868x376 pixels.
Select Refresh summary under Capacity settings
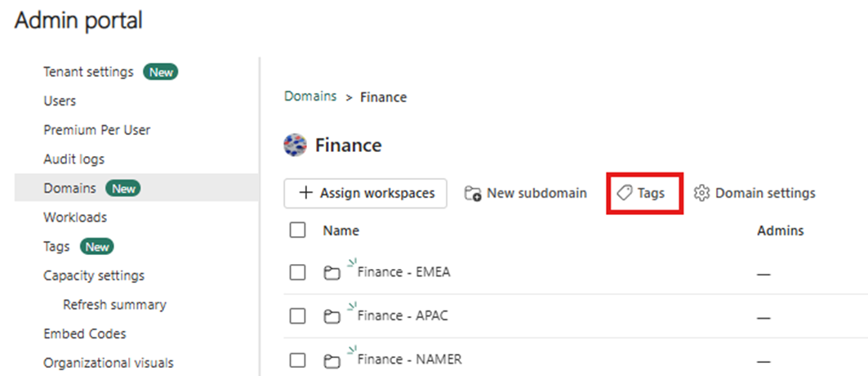pyautogui.click(x=114, y=305)
